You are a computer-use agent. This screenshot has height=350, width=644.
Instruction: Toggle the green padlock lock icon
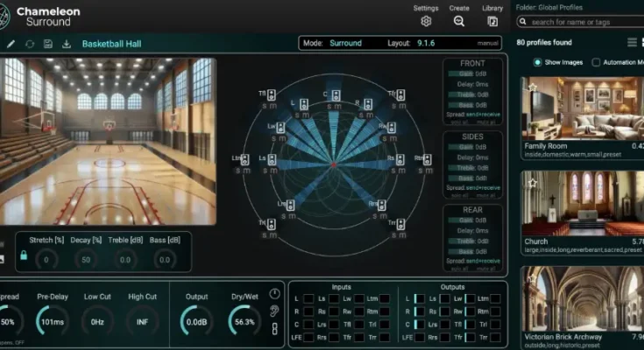(24, 255)
